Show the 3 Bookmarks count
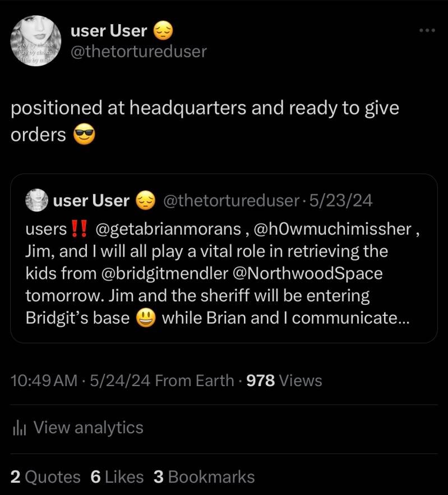This screenshot has width=448, height=495. pyautogui.click(x=204, y=477)
